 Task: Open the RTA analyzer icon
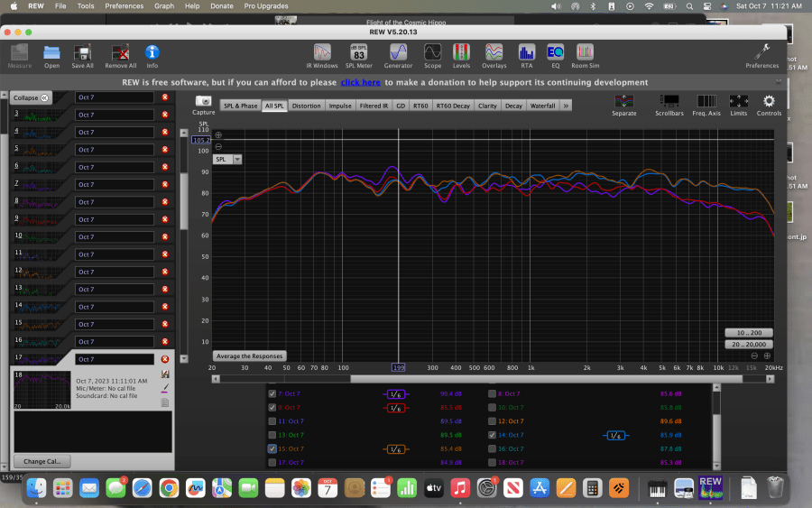click(x=527, y=56)
